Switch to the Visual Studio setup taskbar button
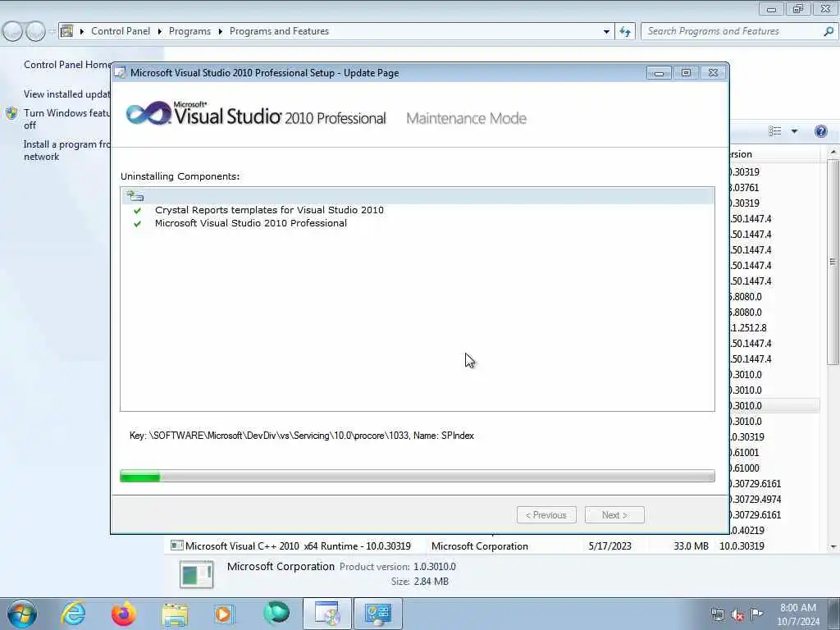 coord(326,614)
